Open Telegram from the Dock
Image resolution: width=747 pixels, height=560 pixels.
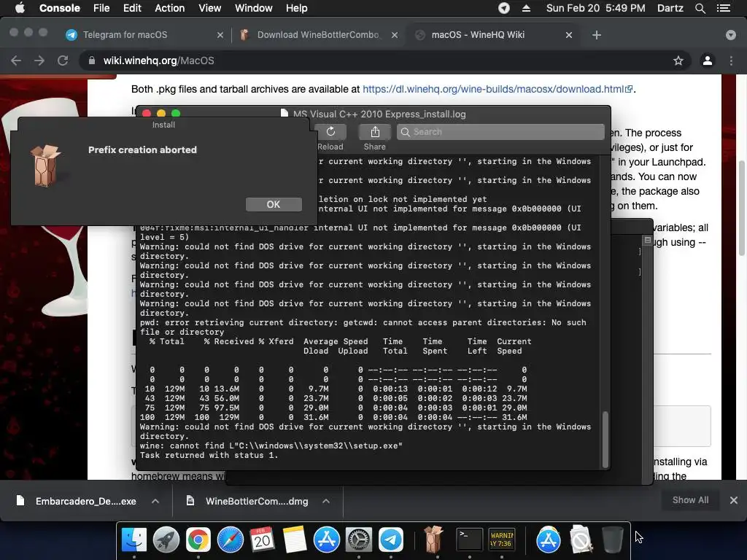[391, 540]
